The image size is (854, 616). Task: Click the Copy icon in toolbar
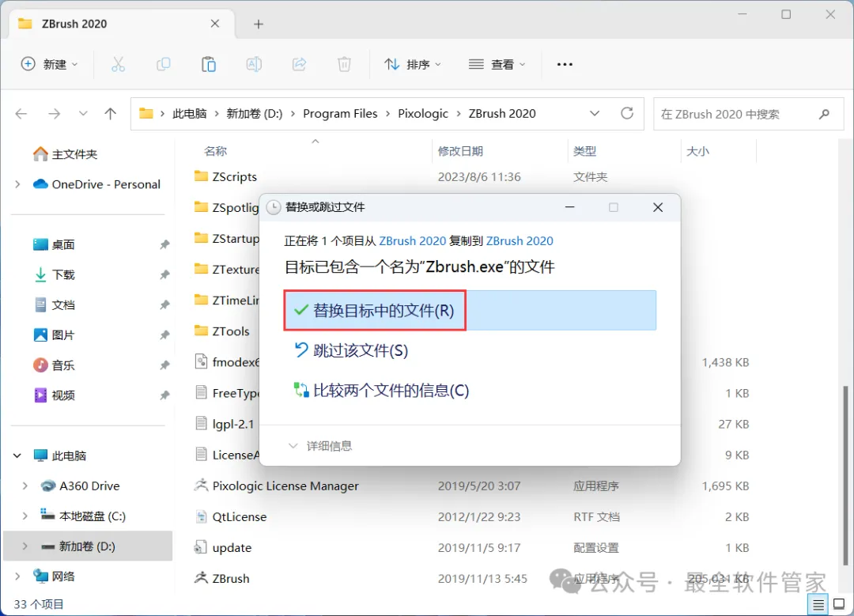coord(164,64)
